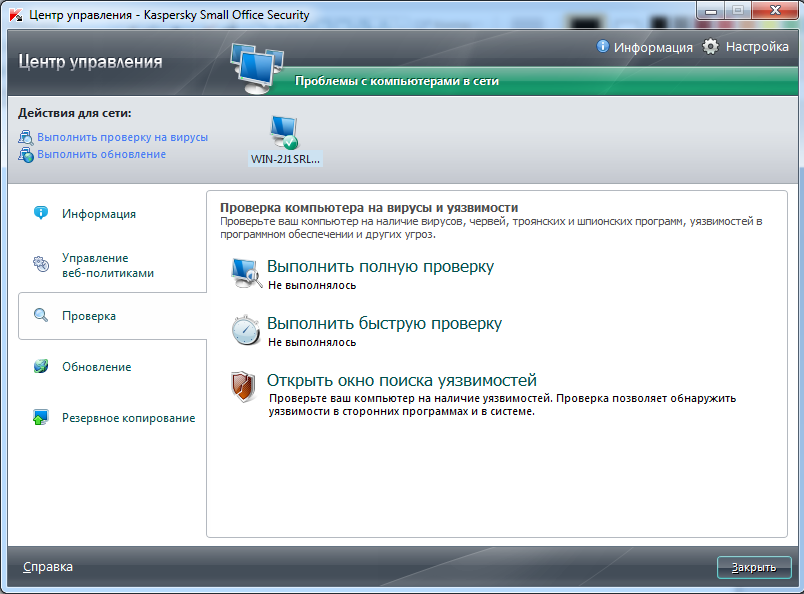
Task: Click the Проверка magnifier icon
Action: (41, 315)
